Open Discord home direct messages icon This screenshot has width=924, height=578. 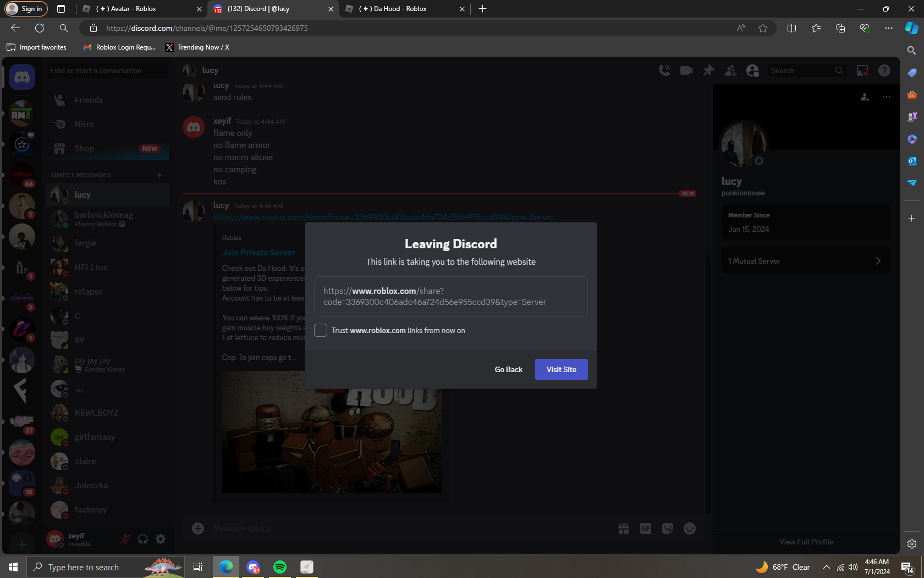(x=22, y=77)
